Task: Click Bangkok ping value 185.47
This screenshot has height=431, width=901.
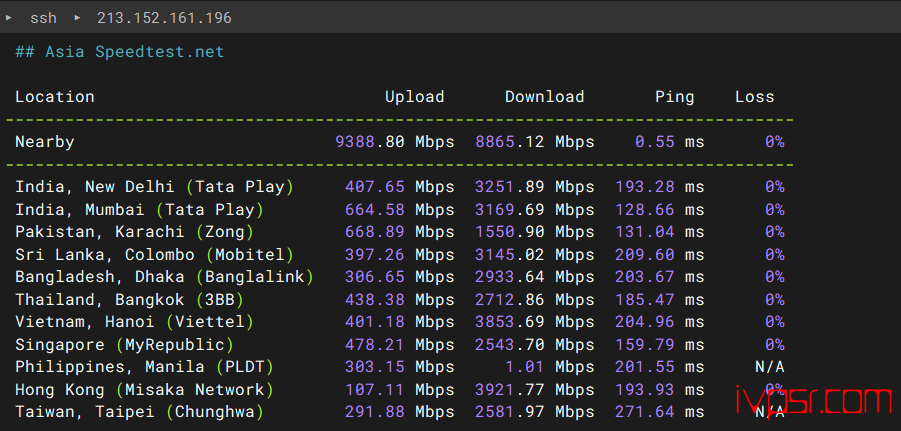Action: coord(645,299)
